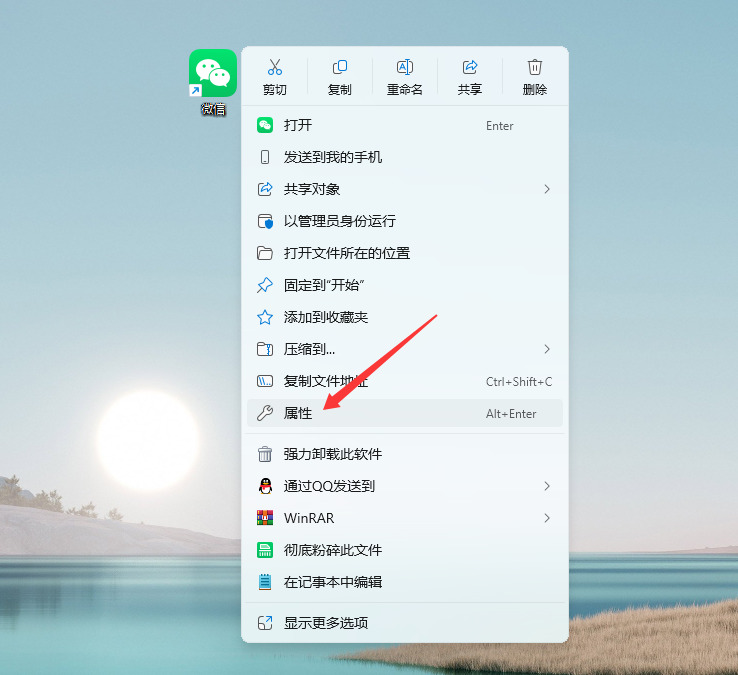Viewport: 738px width, 675px height.
Task: Click the share icon beside 共享对象
Action: [265, 189]
